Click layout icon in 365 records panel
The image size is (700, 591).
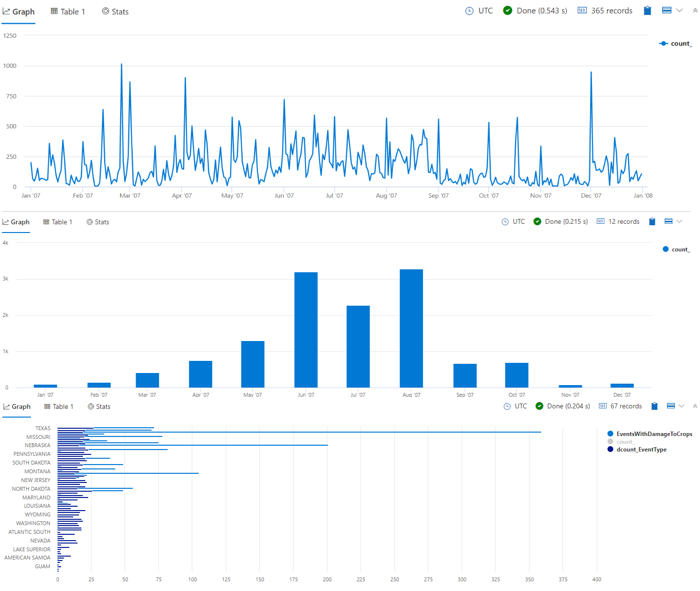667,10
